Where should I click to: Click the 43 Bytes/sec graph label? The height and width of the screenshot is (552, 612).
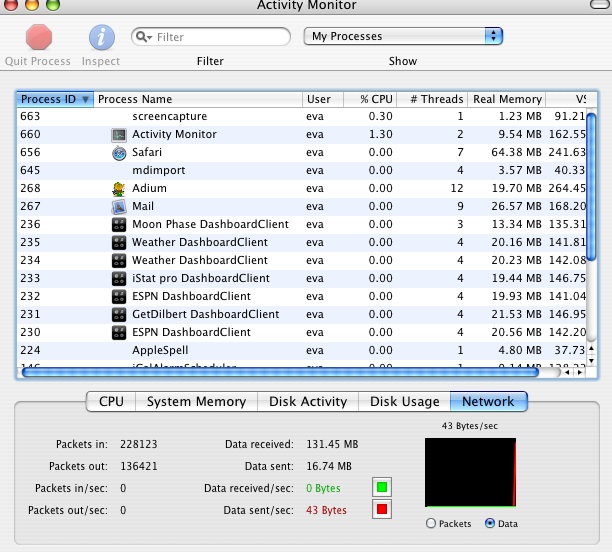[470, 426]
